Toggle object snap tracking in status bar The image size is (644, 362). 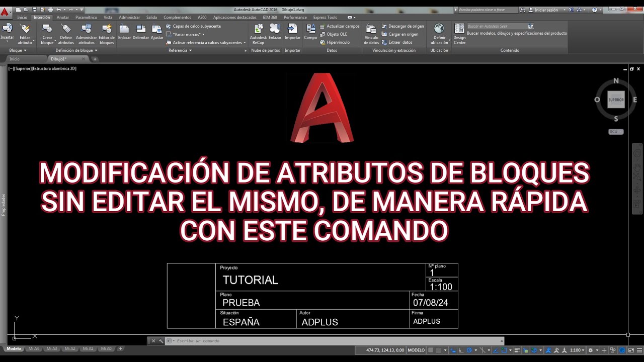pyautogui.click(x=496, y=350)
